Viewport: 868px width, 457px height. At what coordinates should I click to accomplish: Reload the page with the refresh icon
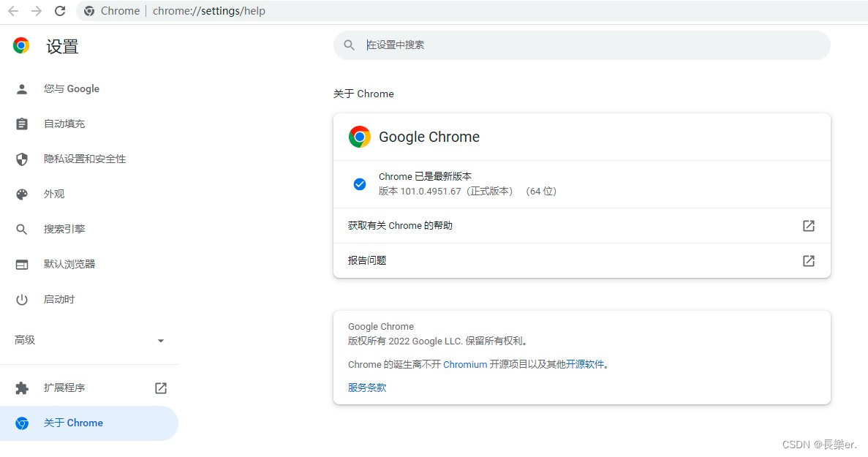click(x=60, y=11)
